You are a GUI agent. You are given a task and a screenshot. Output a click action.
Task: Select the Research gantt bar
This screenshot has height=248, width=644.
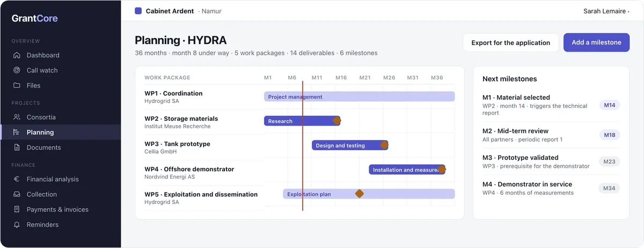click(x=302, y=121)
